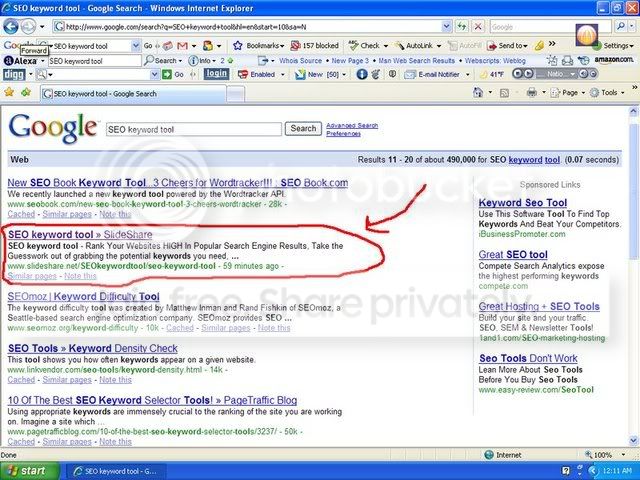Open the 100% zoom level control
The height and width of the screenshot is (480, 640).
pos(605,455)
